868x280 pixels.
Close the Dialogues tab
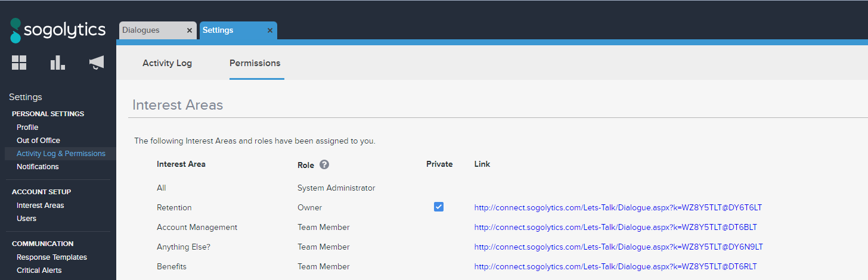(190, 30)
